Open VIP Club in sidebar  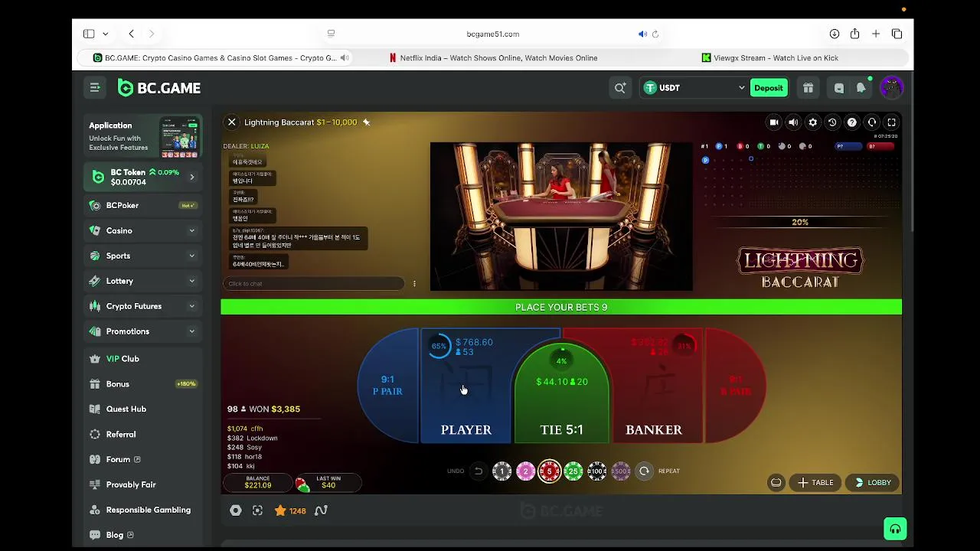pyautogui.click(x=143, y=359)
